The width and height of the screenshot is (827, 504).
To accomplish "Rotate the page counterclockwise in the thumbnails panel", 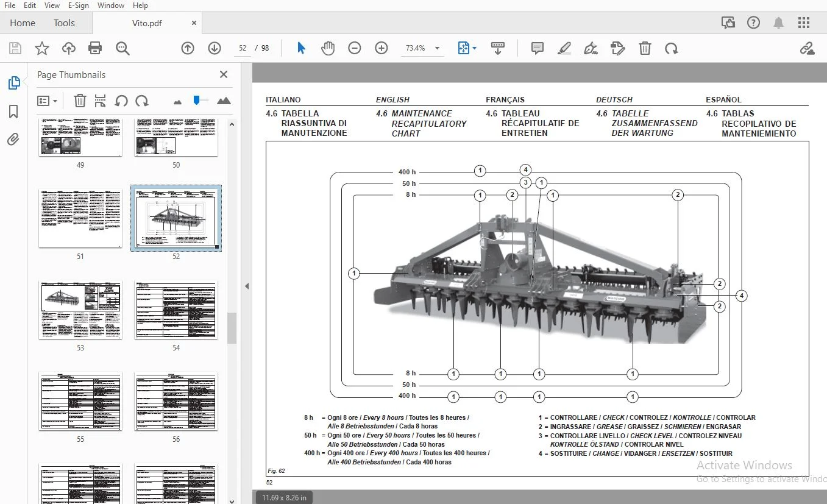I will click(x=121, y=101).
